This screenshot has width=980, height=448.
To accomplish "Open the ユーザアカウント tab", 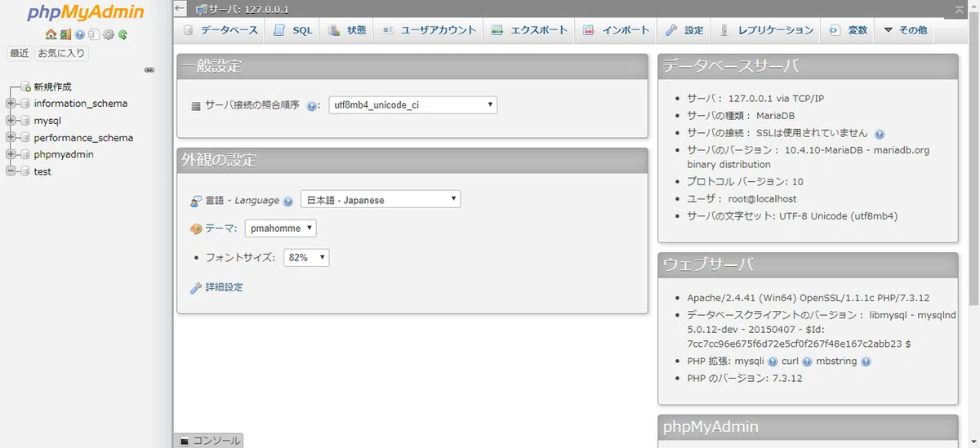I will [x=428, y=30].
